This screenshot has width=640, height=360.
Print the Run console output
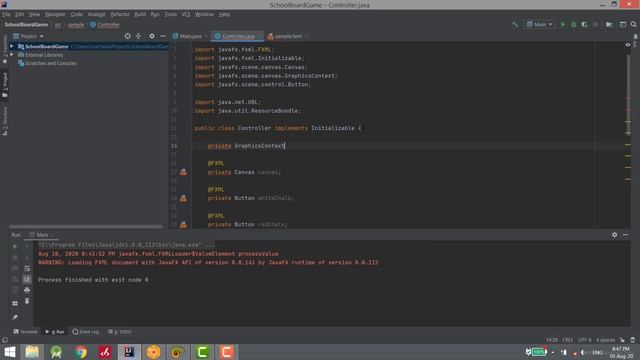click(x=27, y=290)
